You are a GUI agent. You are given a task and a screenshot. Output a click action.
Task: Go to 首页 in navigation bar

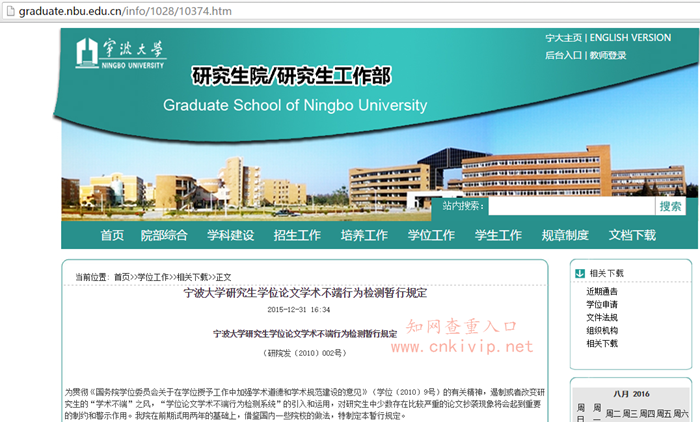(x=112, y=235)
